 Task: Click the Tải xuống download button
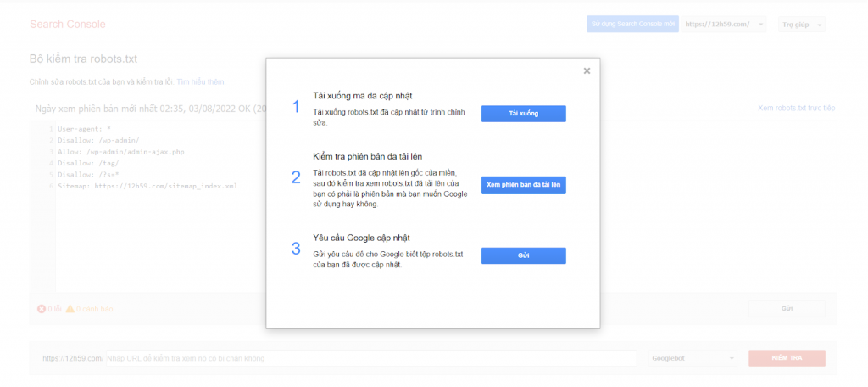click(523, 114)
